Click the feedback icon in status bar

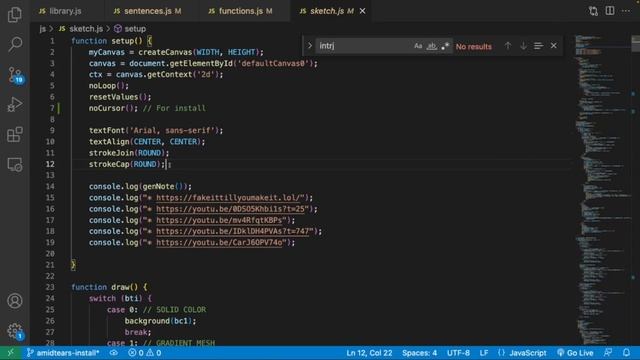(608, 353)
